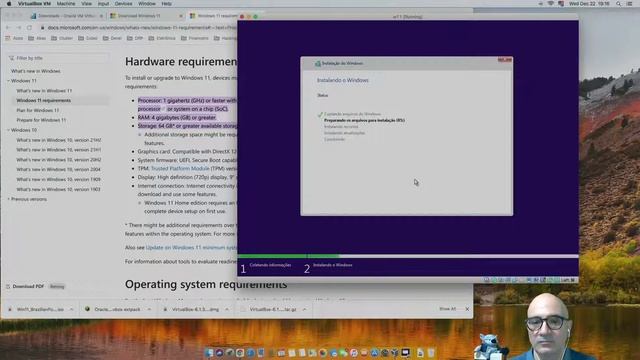Click the browser address bar URL
The height and width of the screenshot is (360, 640).
[x=142, y=27]
